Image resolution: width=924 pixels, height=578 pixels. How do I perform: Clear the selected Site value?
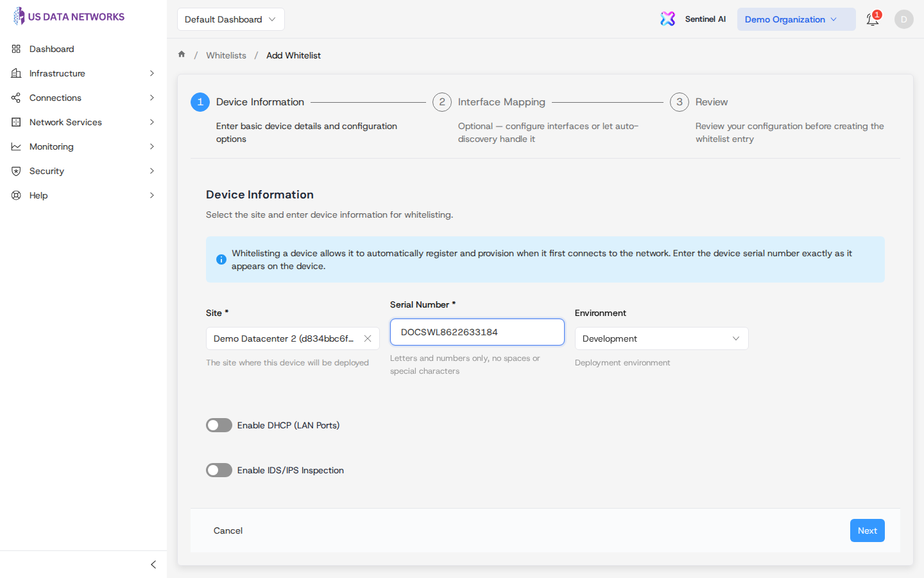tap(368, 338)
